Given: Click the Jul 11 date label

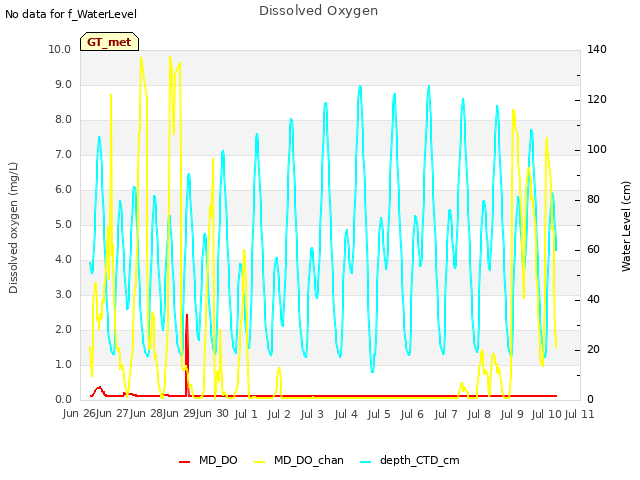Looking at the screenshot, I should (x=580, y=414).
